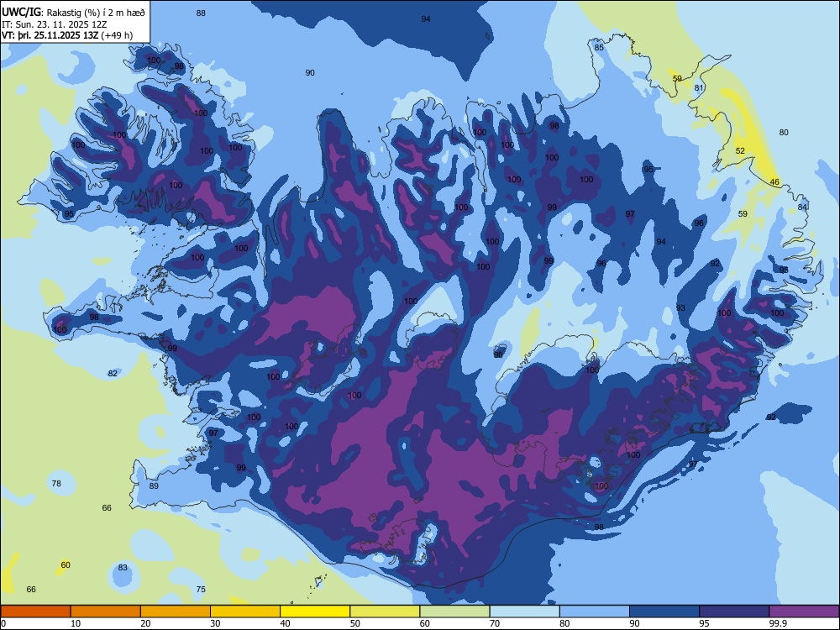Click the map value '84' on the east coast
Viewport: 840px width, 630px height.
click(x=802, y=207)
